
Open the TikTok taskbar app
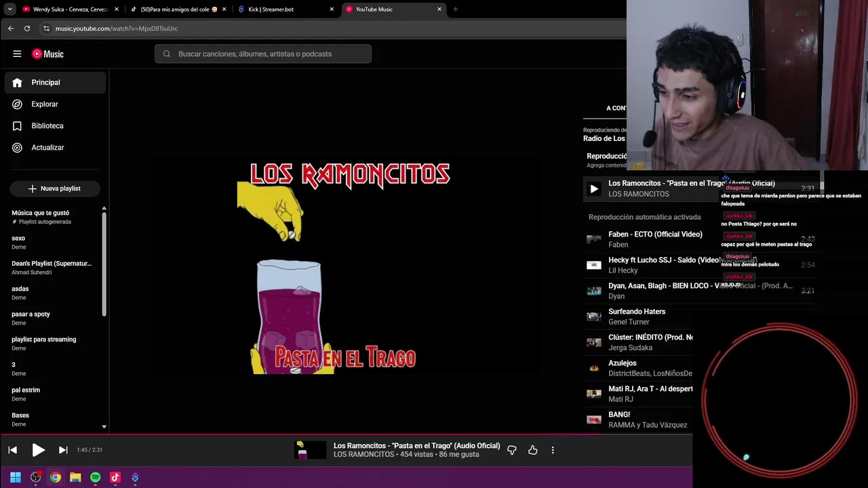(115, 477)
